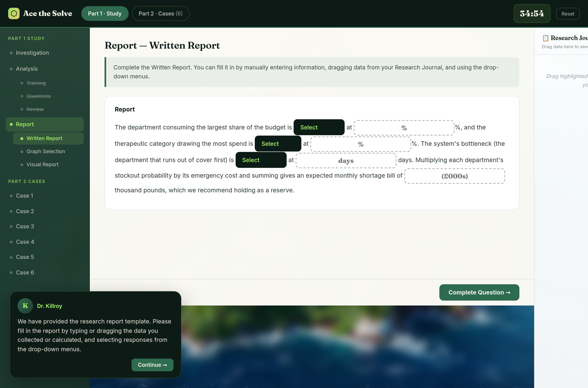Open the therapeutic category Select dropdown
The image size is (588, 388).
(278, 144)
